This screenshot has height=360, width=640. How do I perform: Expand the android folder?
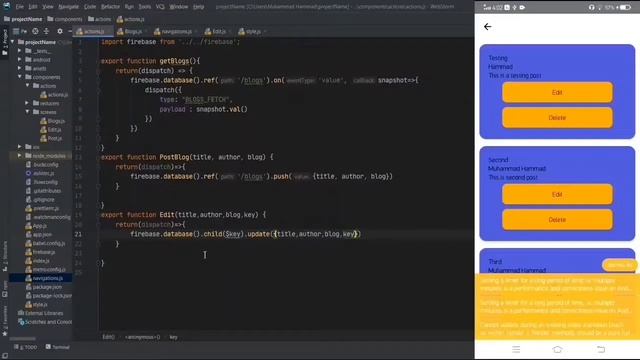pyautogui.click(x=20, y=60)
